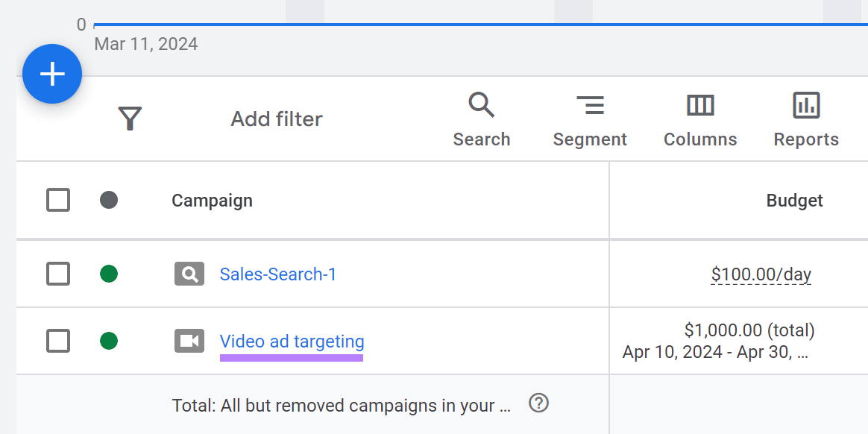Open the help tooltip next to Total row
868x434 pixels.
point(538,403)
